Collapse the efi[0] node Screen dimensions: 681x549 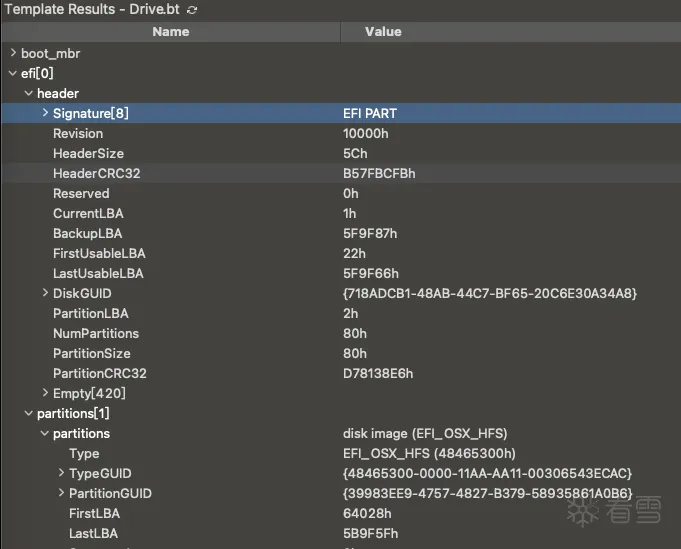[12, 73]
